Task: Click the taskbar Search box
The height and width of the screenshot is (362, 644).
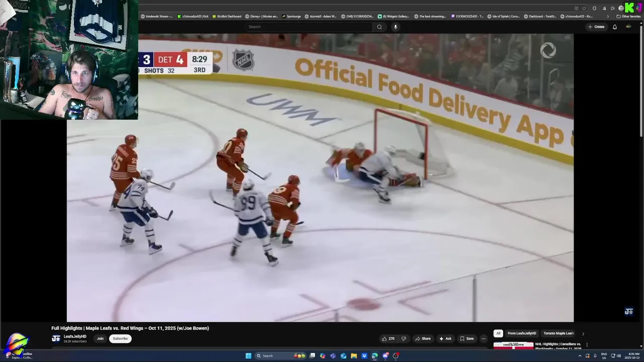Action: coord(280,356)
